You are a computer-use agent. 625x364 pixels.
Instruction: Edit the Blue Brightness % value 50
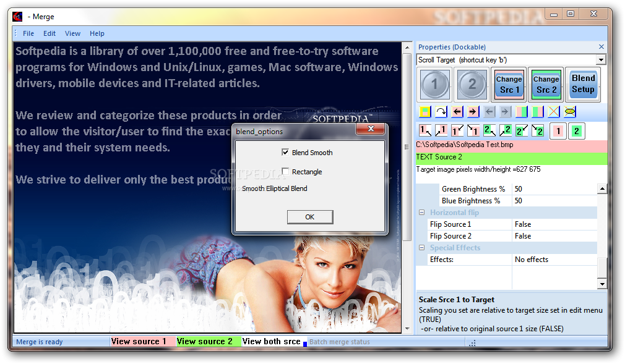coord(554,201)
